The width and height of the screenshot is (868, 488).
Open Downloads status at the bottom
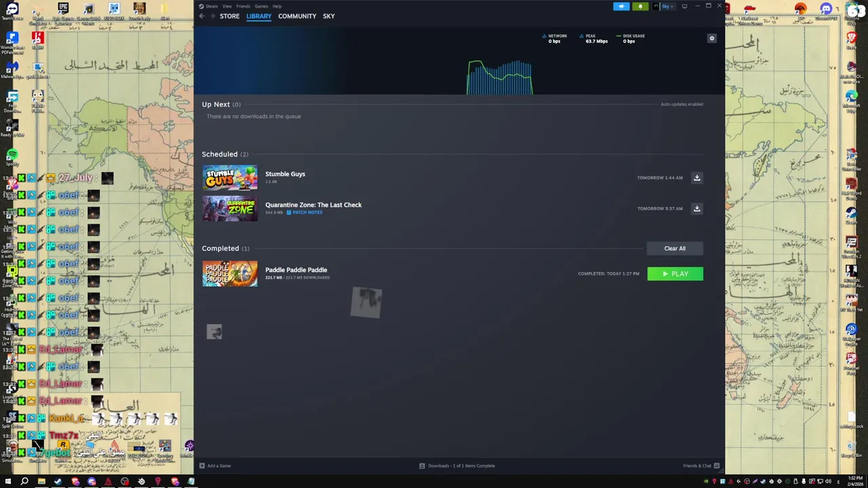point(457,466)
